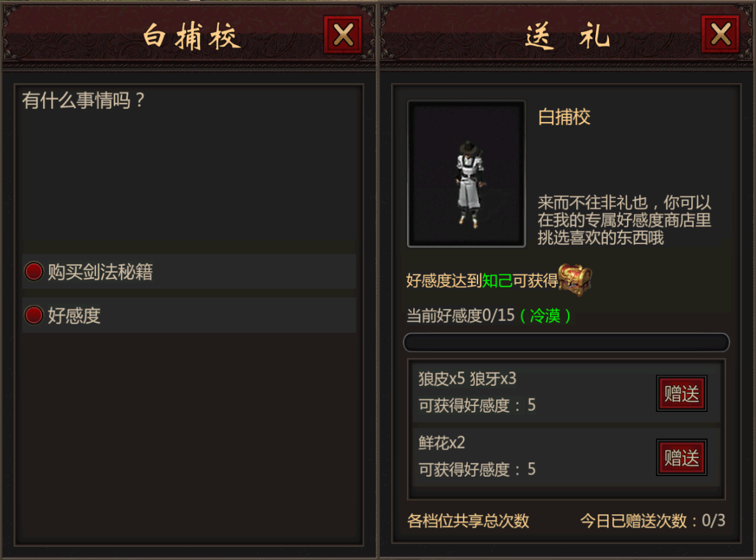Click the 今日已赠送次数 counter
This screenshot has width=756, height=560.
tap(653, 521)
